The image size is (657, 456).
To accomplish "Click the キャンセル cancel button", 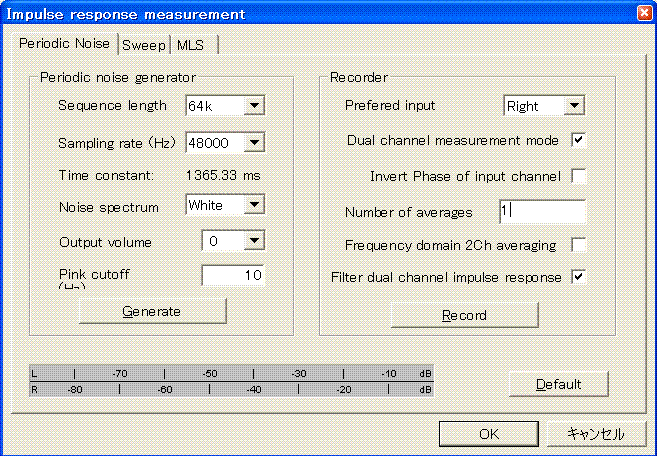I will pyautogui.click(x=595, y=434).
